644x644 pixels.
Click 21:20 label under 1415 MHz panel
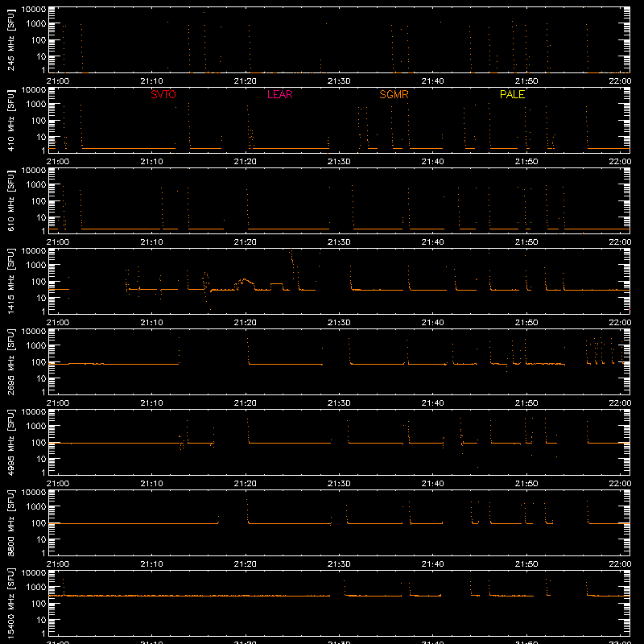point(246,323)
